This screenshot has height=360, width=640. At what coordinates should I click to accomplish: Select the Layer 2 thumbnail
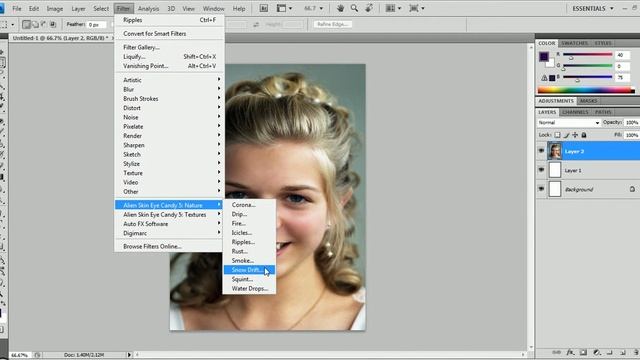pyautogui.click(x=555, y=151)
